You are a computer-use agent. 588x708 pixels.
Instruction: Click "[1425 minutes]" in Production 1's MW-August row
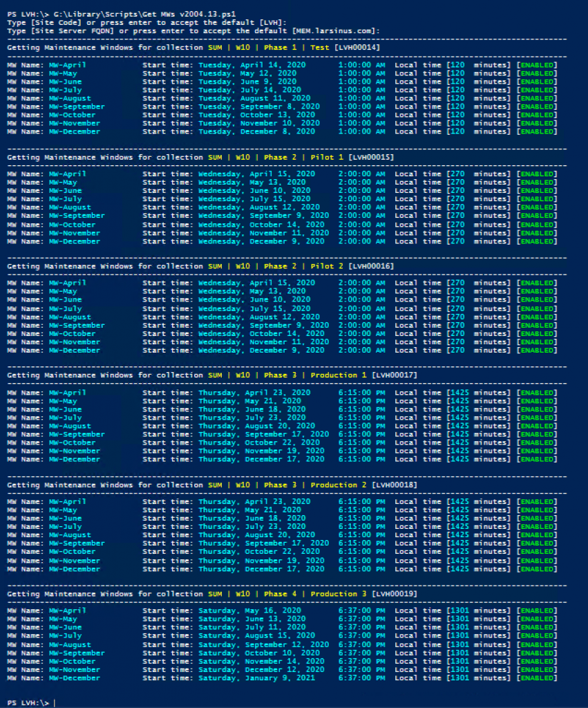click(478, 426)
